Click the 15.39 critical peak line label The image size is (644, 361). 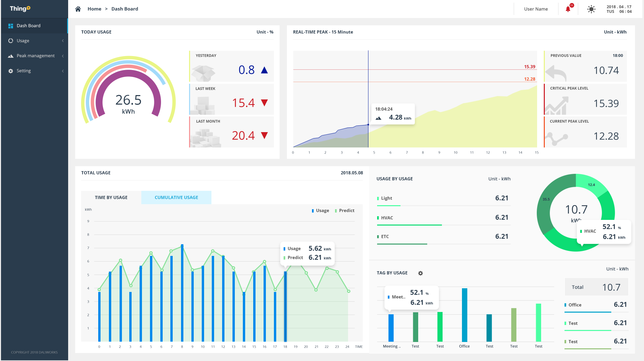tap(529, 67)
